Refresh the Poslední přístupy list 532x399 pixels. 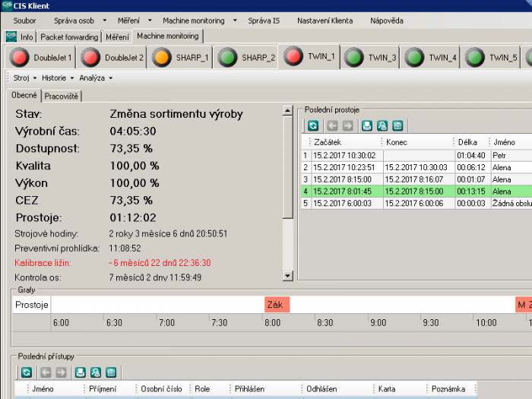click(26, 372)
